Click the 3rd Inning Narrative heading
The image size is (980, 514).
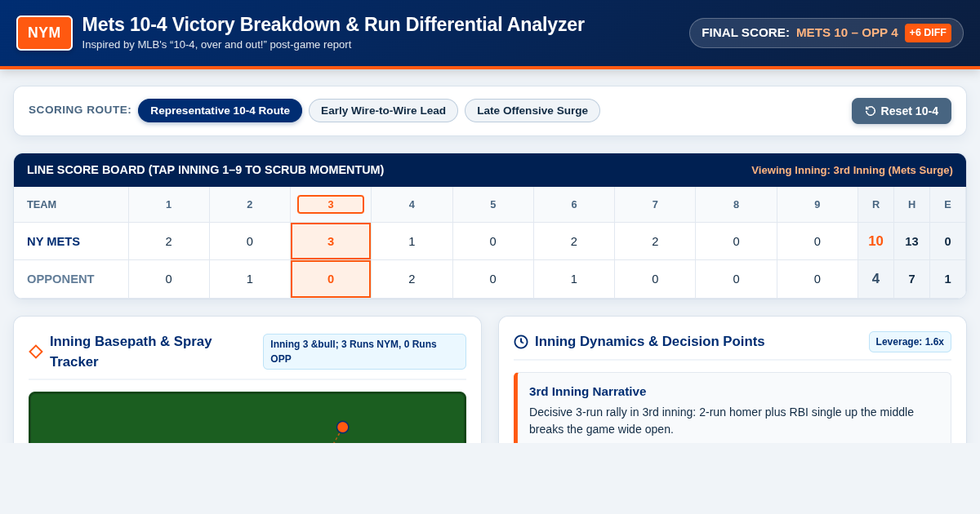click(x=587, y=392)
